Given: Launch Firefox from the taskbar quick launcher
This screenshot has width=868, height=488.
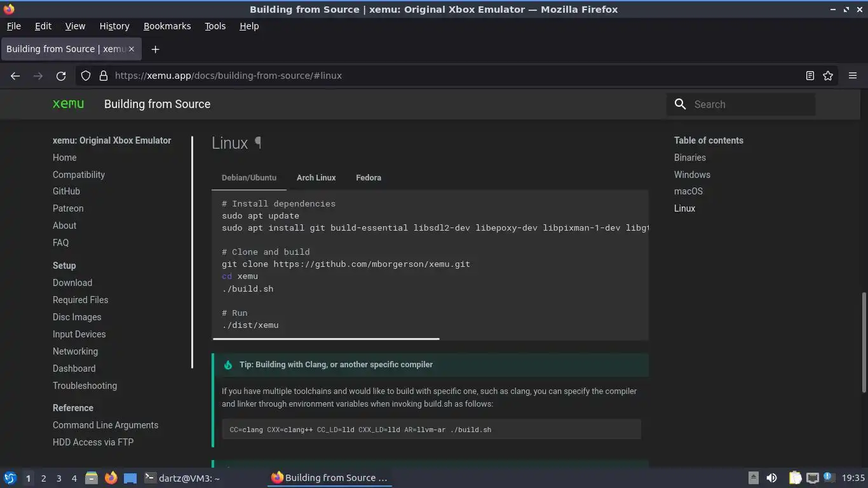Looking at the screenshot, I should click(x=111, y=478).
